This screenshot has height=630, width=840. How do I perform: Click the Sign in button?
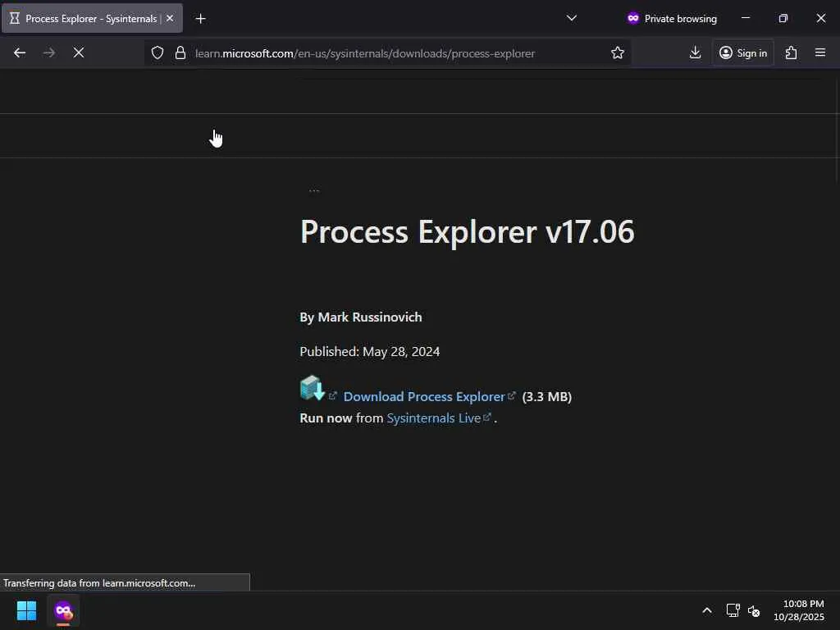coord(742,52)
